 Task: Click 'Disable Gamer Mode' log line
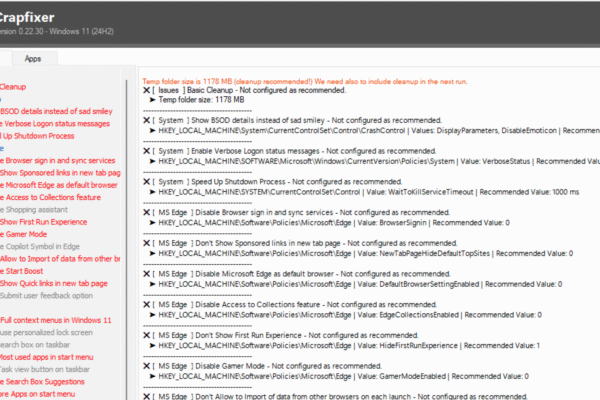(x=262, y=366)
